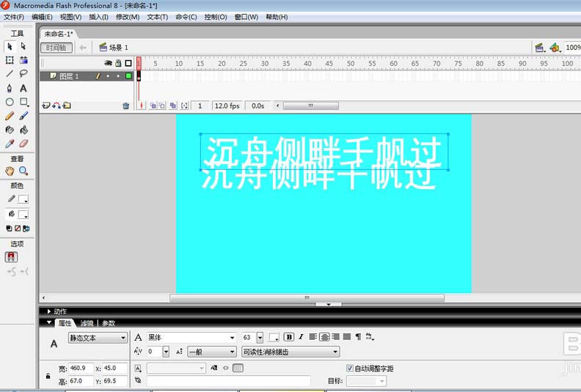The image size is (581, 392).
Task: Choose the Zoom magnifier tool
Action: coord(23,171)
